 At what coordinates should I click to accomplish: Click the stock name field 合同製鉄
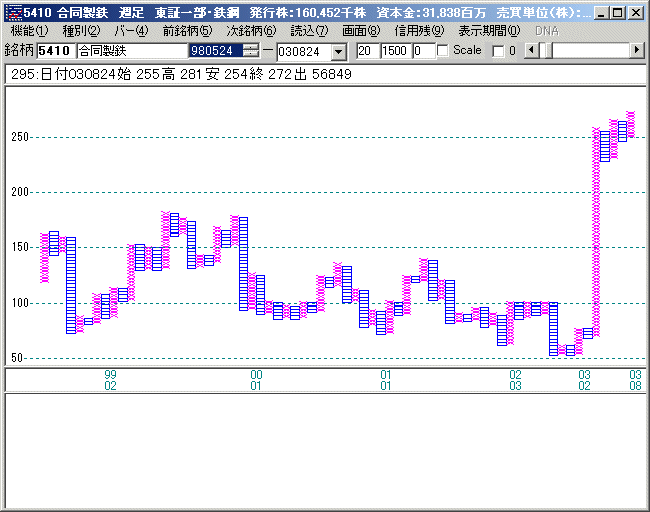tap(132, 51)
